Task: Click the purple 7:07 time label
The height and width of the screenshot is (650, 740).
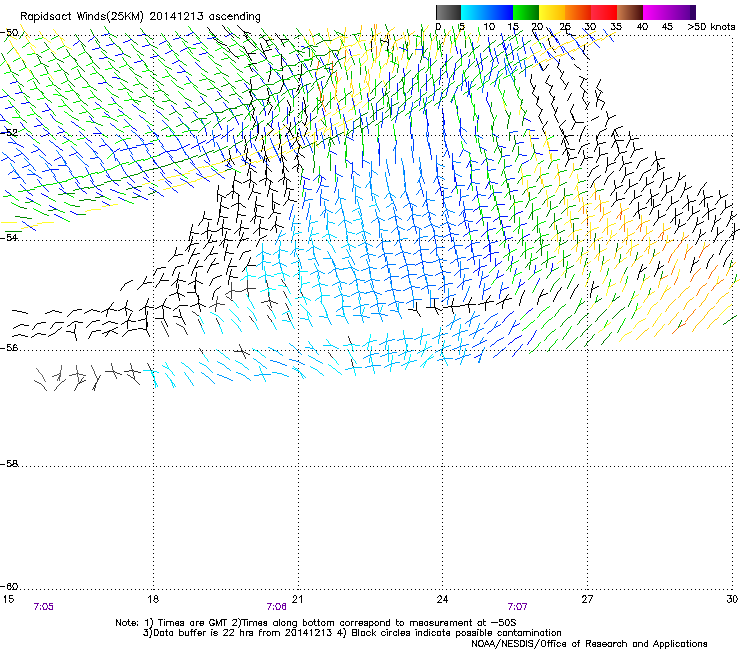Action: pos(517,607)
